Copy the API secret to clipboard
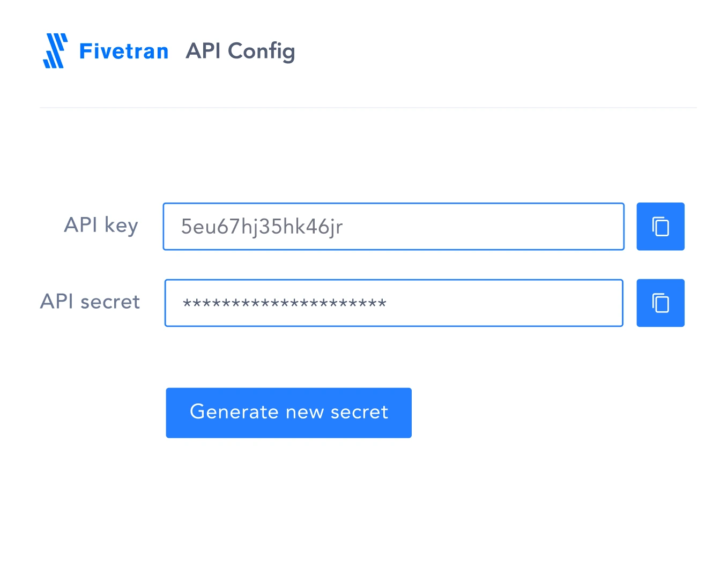Screen dimensions: 728x569 pyautogui.click(x=660, y=303)
